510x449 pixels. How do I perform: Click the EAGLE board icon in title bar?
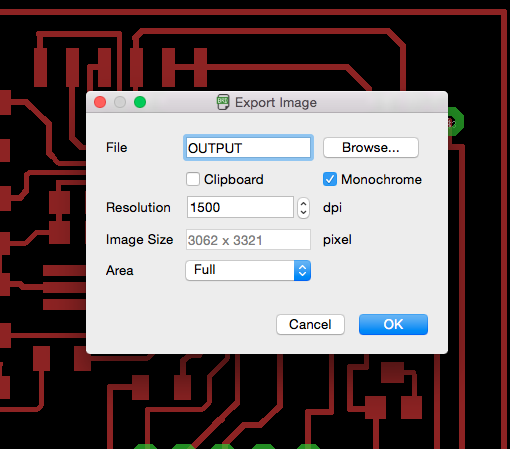[223, 102]
